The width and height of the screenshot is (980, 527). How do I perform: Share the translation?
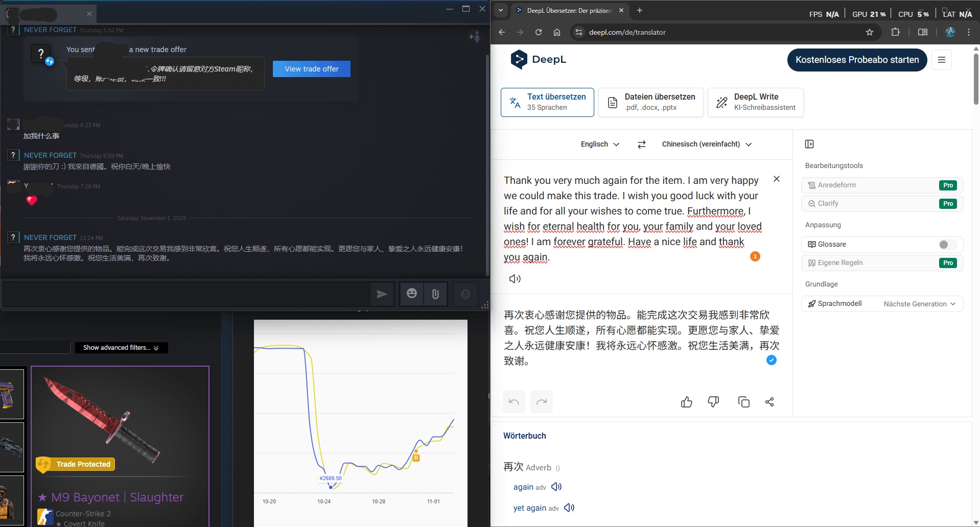click(x=769, y=402)
